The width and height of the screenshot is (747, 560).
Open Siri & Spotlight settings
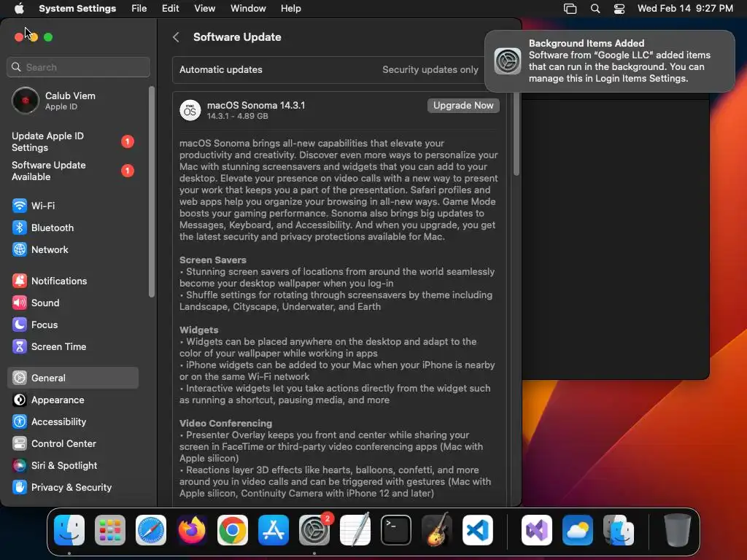coord(72,466)
